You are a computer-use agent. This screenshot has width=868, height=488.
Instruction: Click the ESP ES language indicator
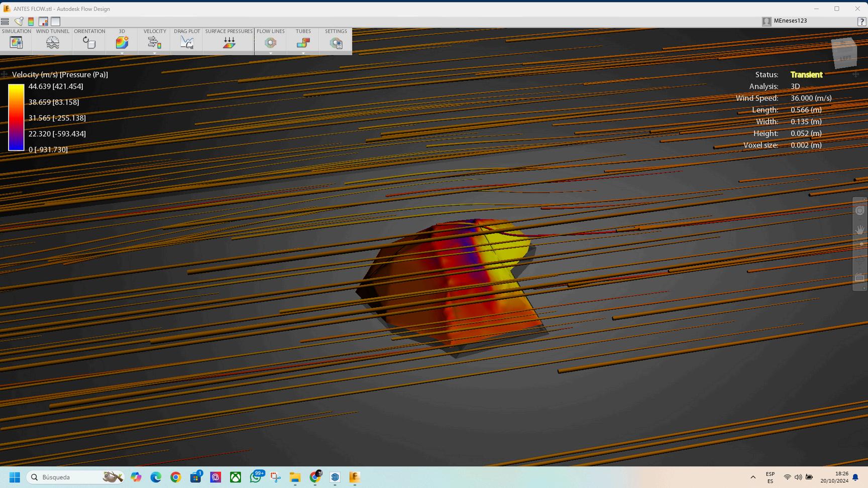pos(770,477)
